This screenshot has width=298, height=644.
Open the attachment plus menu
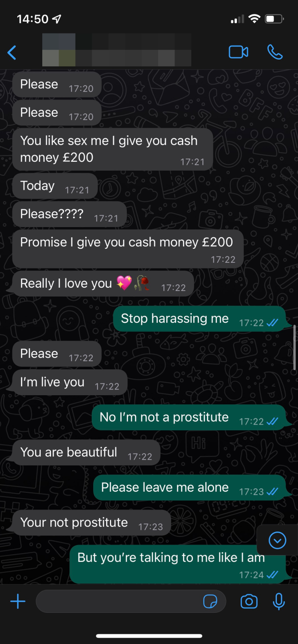click(x=18, y=601)
